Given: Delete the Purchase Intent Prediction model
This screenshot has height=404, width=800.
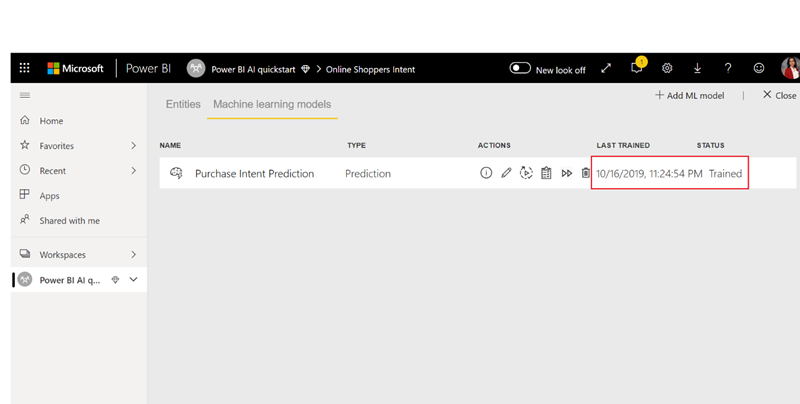Looking at the screenshot, I should point(586,173).
